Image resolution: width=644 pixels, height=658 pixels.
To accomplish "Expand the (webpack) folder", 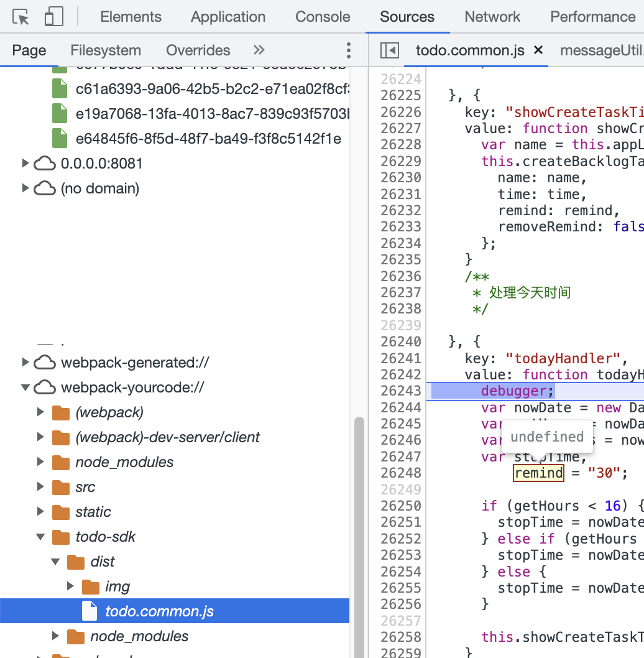I will pyautogui.click(x=40, y=412).
